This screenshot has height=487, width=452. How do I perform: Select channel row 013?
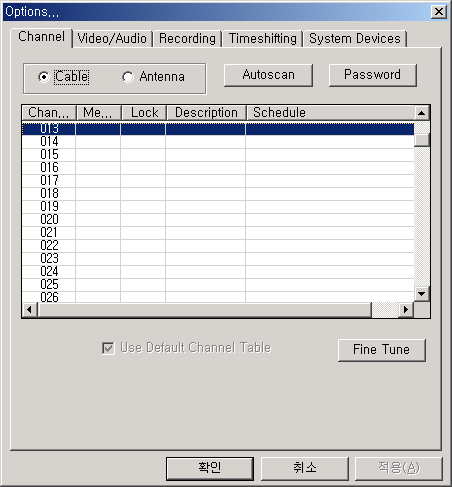coord(218,129)
